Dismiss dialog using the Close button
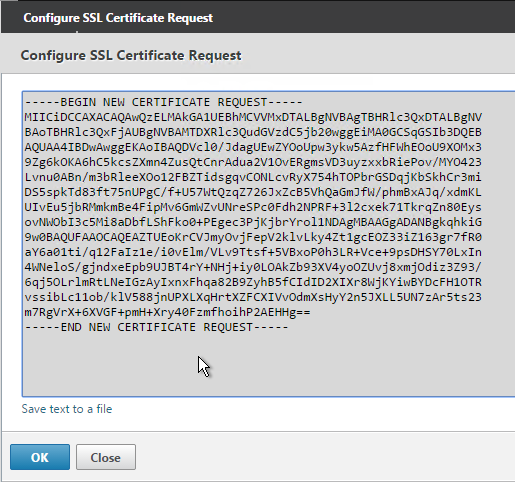This screenshot has width=515, height=482. click(106, 457)
